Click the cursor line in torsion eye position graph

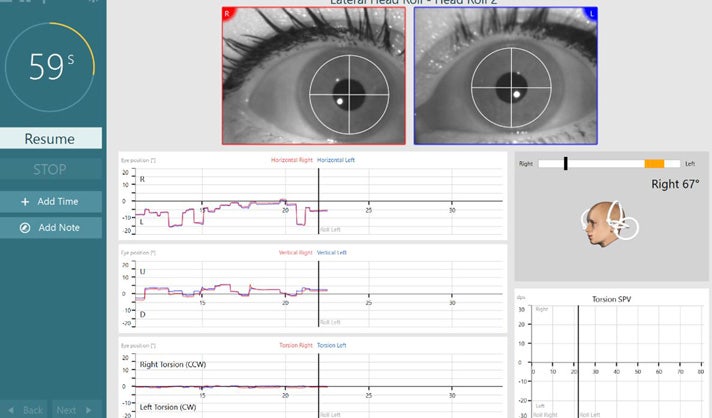(x=318, y=386)
